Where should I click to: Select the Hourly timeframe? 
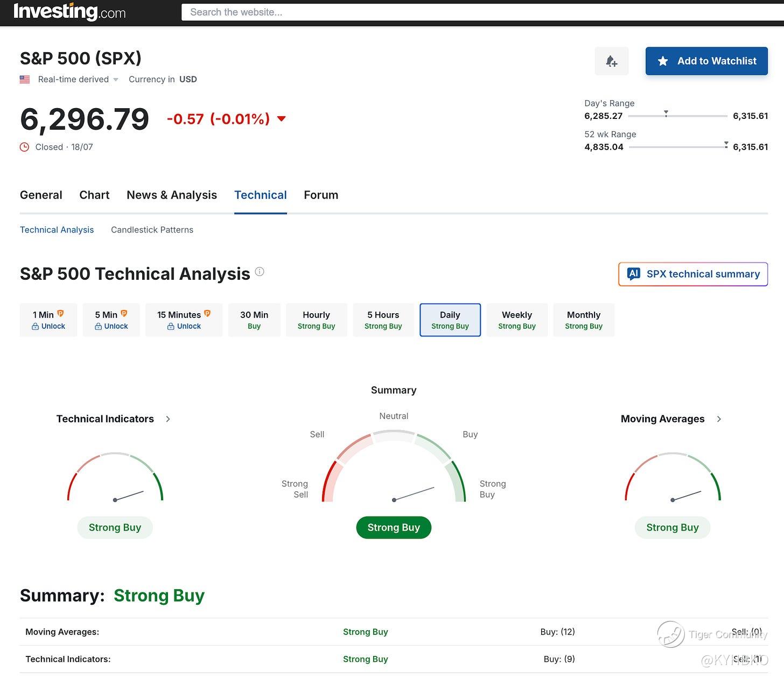(316, 320)
